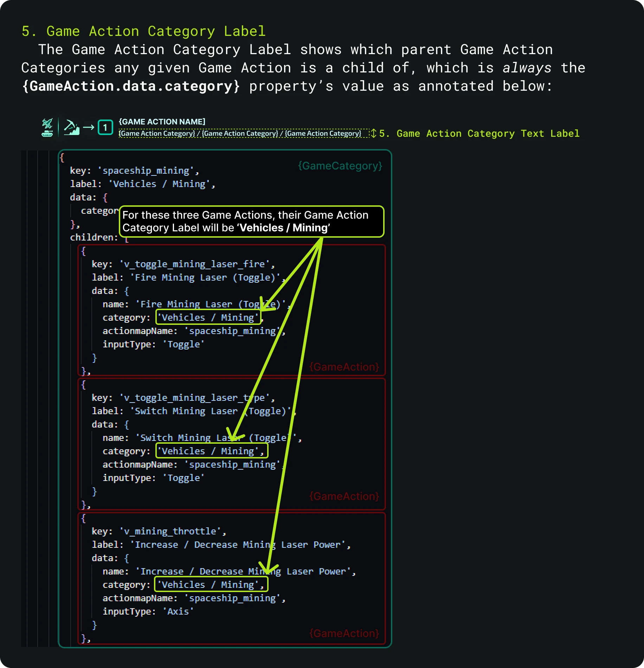Select highlighted category value under Fire Mining Laser
The height and width of the screenshot is (668, 644).
tap(209, 317)
